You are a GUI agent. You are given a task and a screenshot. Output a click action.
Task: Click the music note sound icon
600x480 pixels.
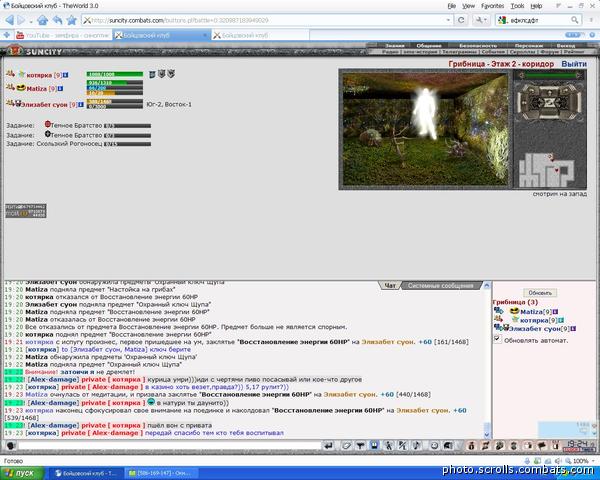coord(417,446)
